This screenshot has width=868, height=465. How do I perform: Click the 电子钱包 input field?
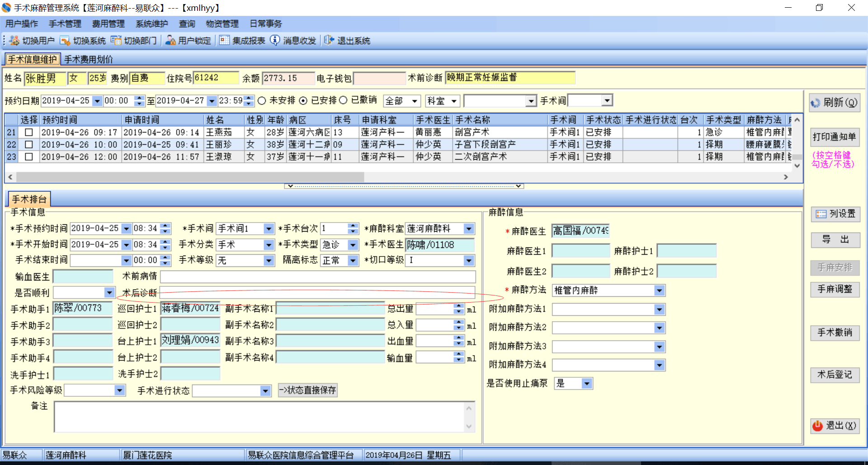pos(379,78)
